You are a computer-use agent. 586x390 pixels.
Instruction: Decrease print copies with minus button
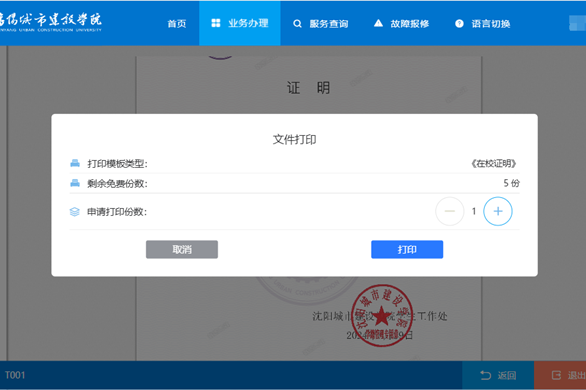[x=450, y=211]
